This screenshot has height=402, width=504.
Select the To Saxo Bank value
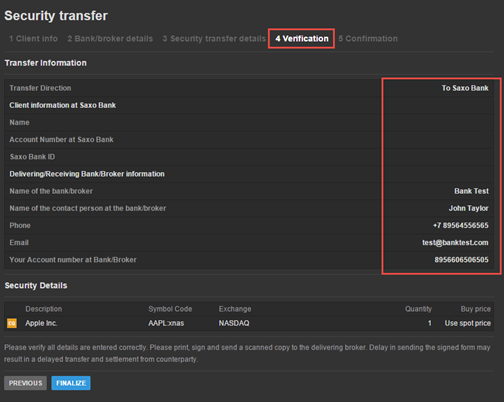coord(465,88)
